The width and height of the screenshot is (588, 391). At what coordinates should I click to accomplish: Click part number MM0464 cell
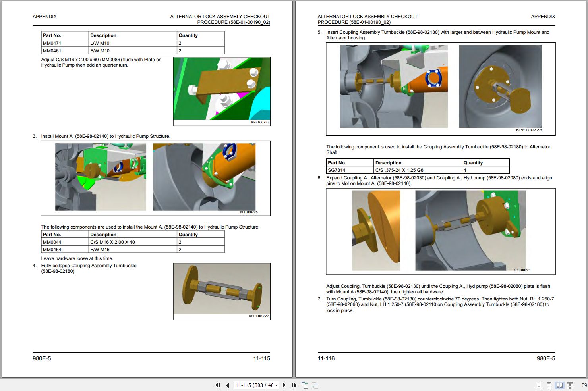point(65,249)
